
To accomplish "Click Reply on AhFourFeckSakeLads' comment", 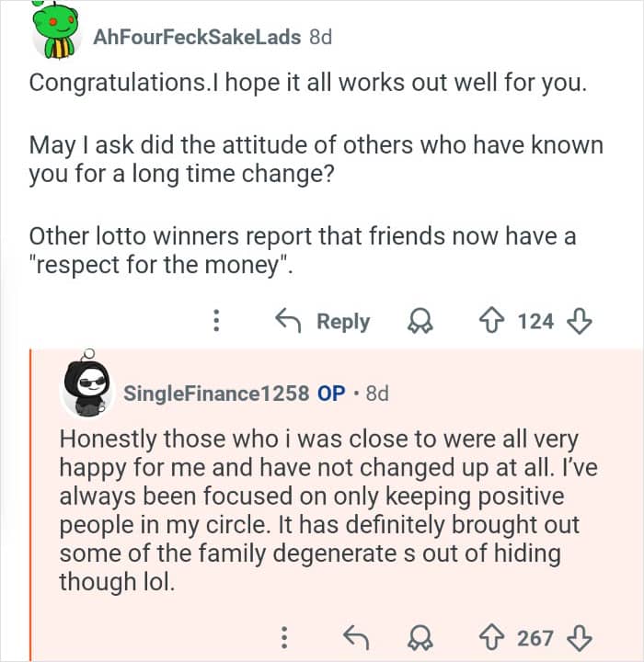I will point(323,321).
